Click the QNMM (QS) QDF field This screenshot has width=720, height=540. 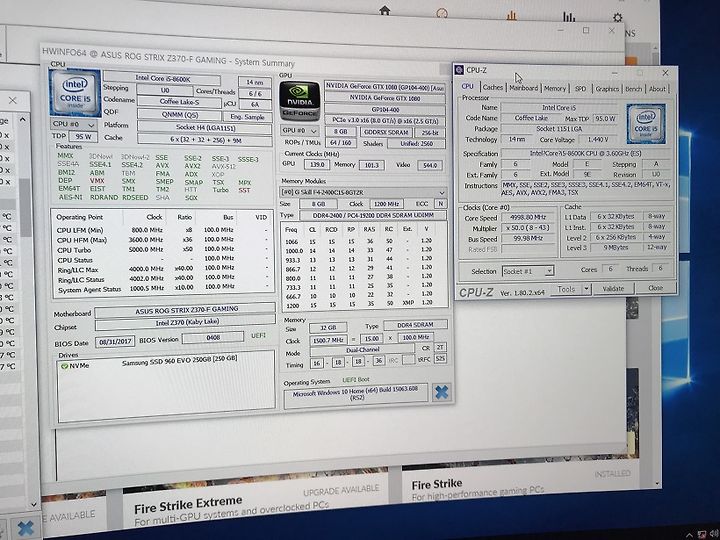(180, 115)
